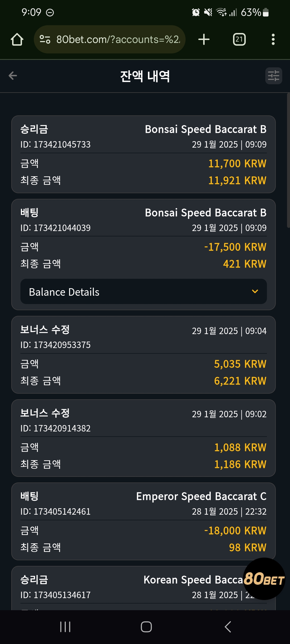Expand the Balance Details section

(144, 292)
